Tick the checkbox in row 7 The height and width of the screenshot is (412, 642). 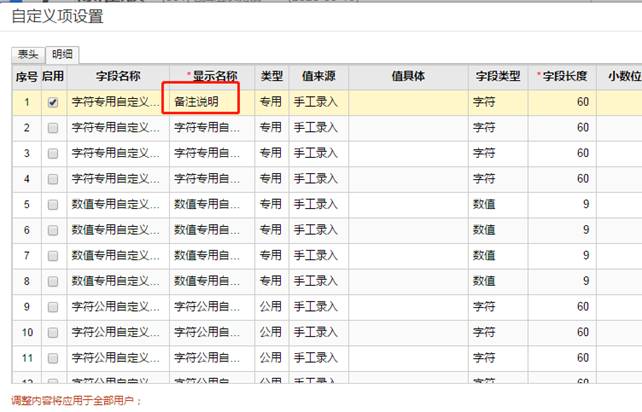click(x=53, y=256)
